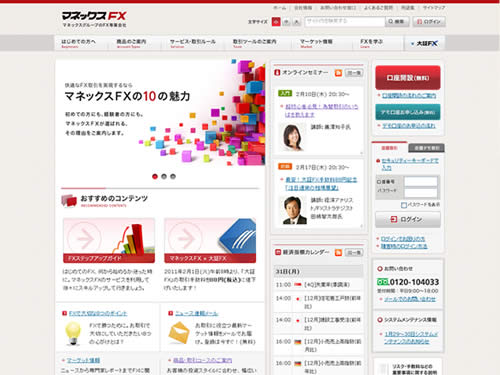Open the FXで大切な3つのポイント link
Image resolution: width=500 pixels, height=375 pixels.
point(98,313)
